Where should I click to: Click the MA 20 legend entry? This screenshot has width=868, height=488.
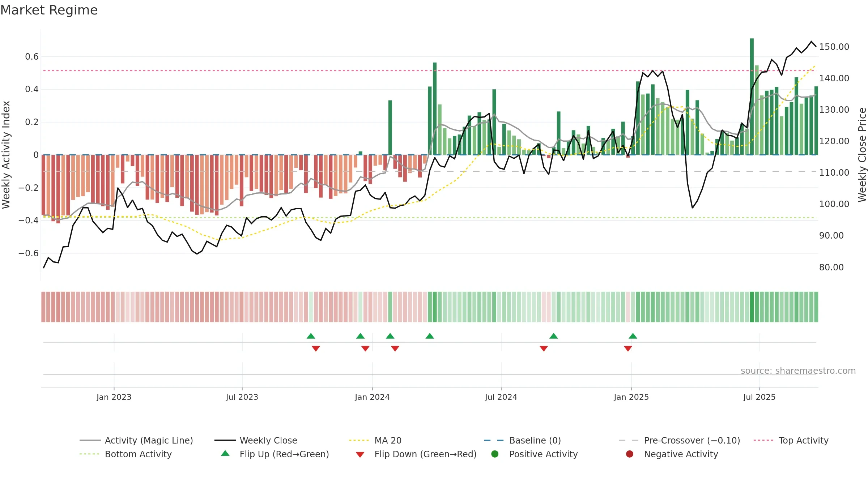coord(375,440)
